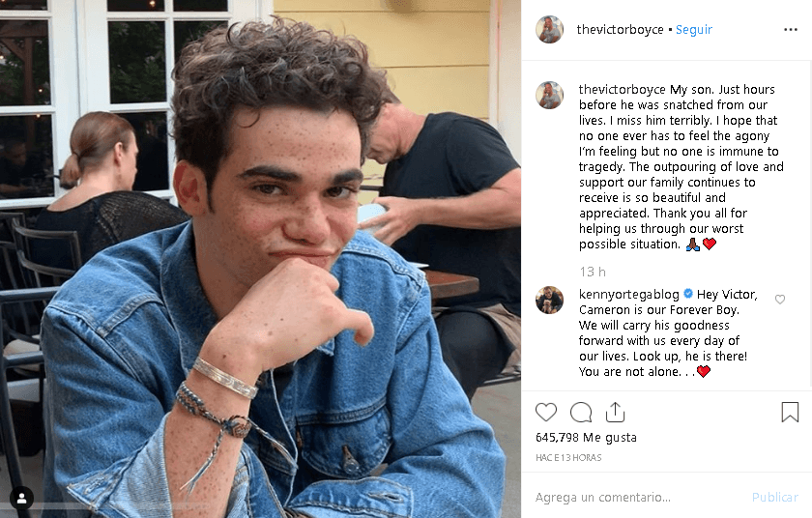View the 645,798 Me gusta likes list
This screenshot has width=812, height=518.
click(x=586, y=438)
